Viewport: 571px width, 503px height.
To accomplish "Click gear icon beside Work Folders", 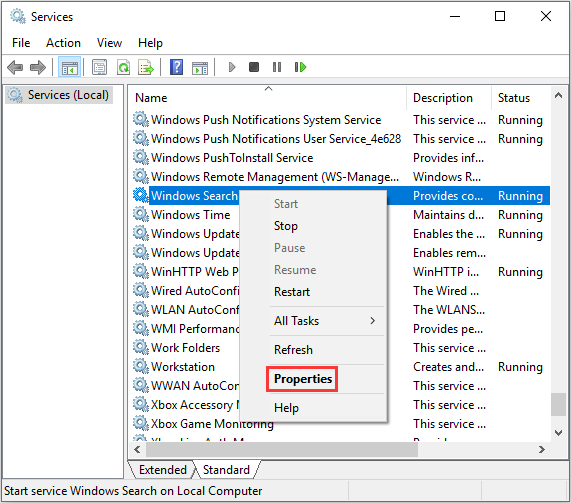I will point(141,347).
